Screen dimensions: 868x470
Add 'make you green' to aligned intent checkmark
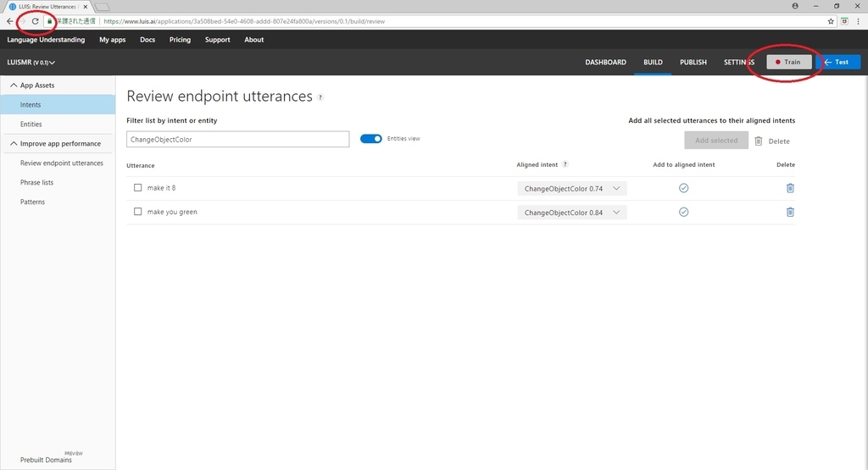coord(684,212)
